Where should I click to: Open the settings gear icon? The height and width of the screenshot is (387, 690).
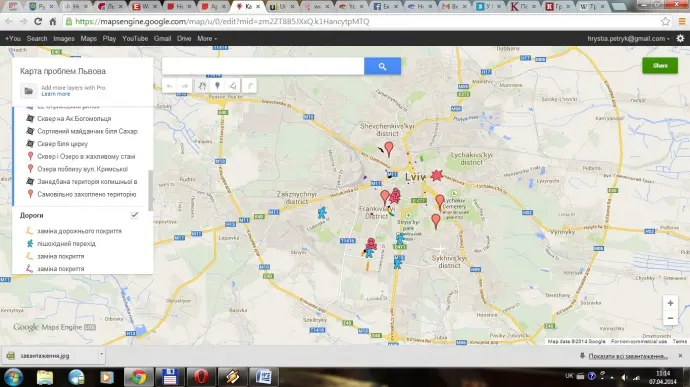coord(680,38)
